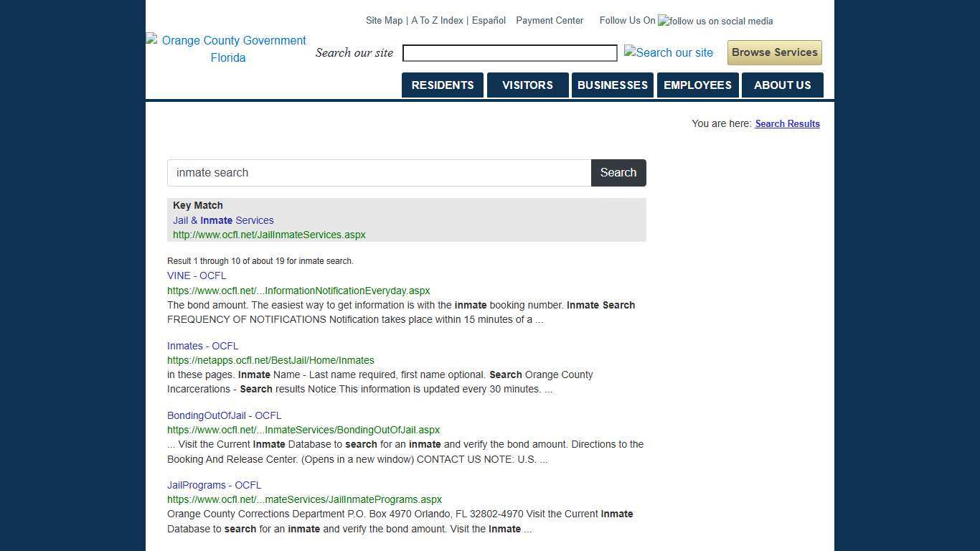The image size is (980, 551).
Task: Open the Jail & Inmate Services key match
Action: coord(223,220)
